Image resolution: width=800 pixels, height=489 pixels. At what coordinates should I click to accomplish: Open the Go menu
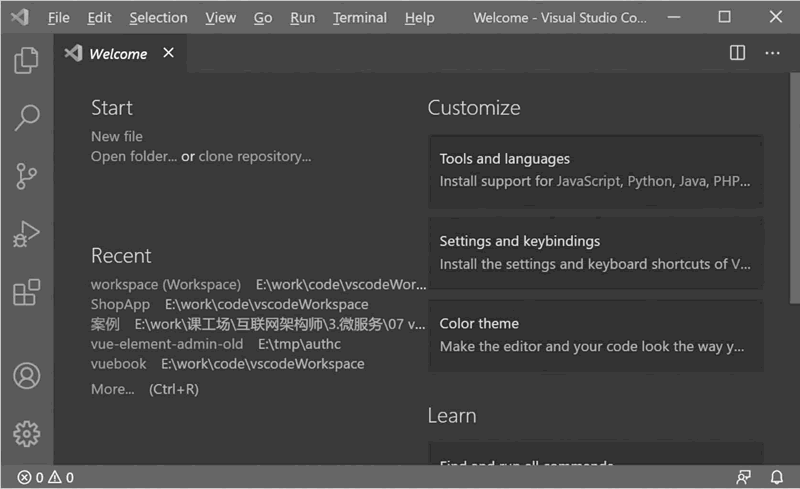click(263, 18)
